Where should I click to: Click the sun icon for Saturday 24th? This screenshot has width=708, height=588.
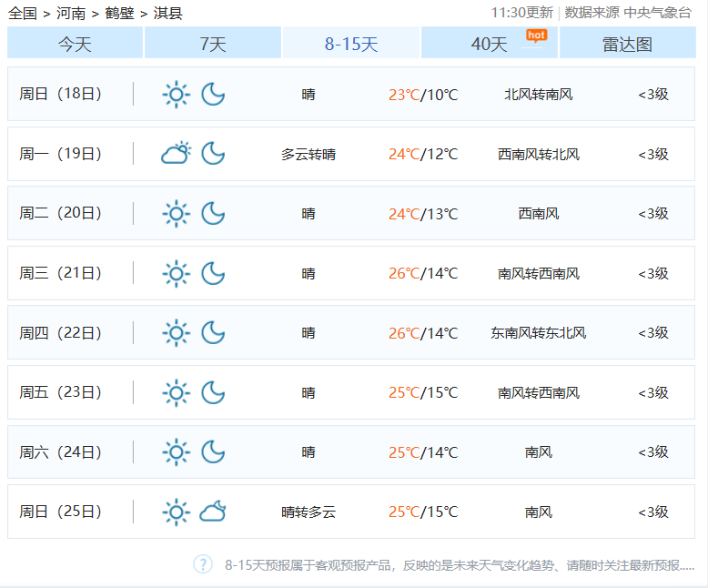pyautogui.click(x=176, y=452)
